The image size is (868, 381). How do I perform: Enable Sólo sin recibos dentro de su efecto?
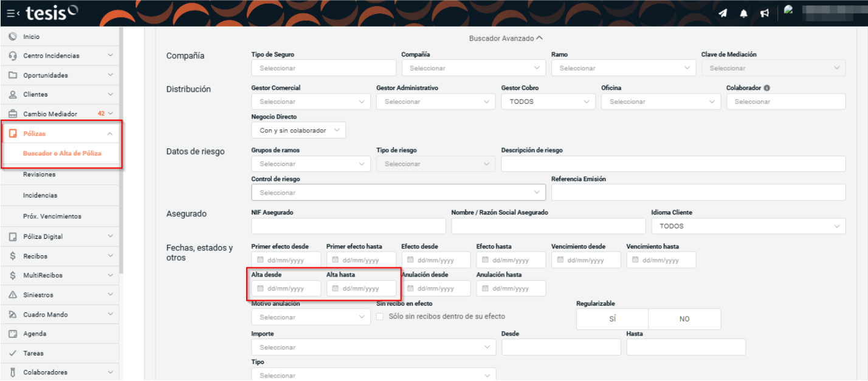[380, 317]
